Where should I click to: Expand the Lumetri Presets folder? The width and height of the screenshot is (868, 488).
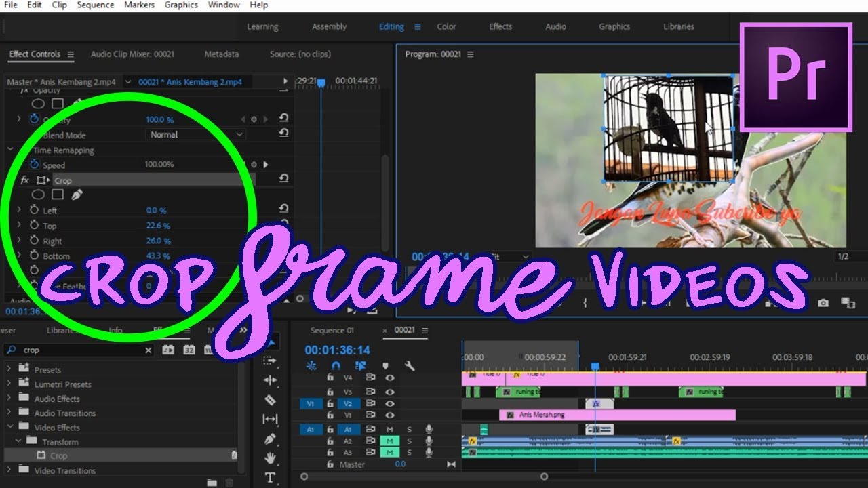9,384
